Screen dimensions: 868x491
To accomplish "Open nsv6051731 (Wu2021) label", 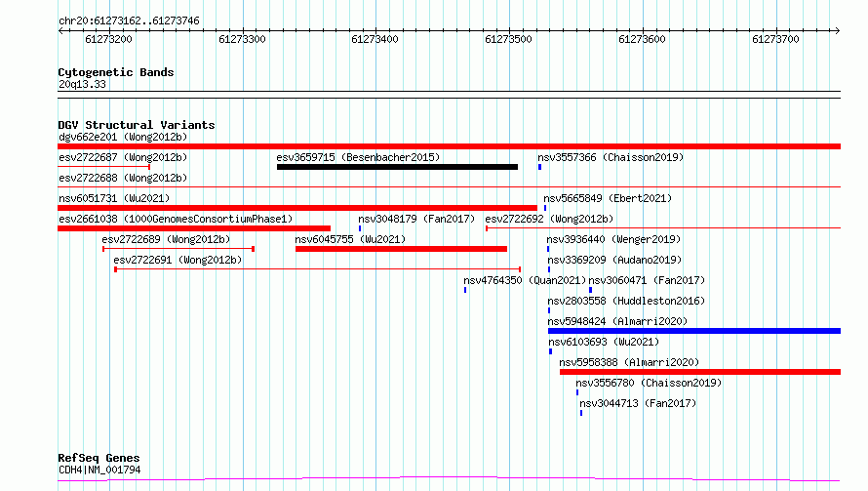I will (114, 198).
